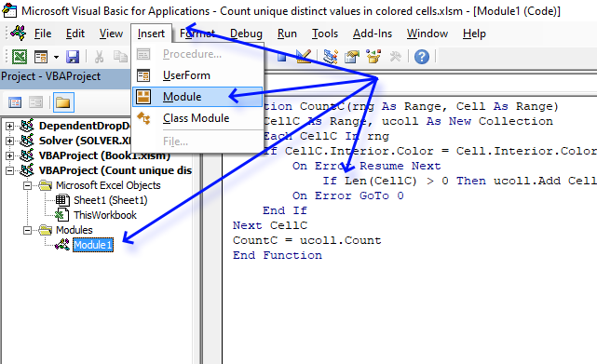The width and height of the screenshot is (597, 364).
Task: Open Object Browser toolbar icon
Action: pos(373,57)
